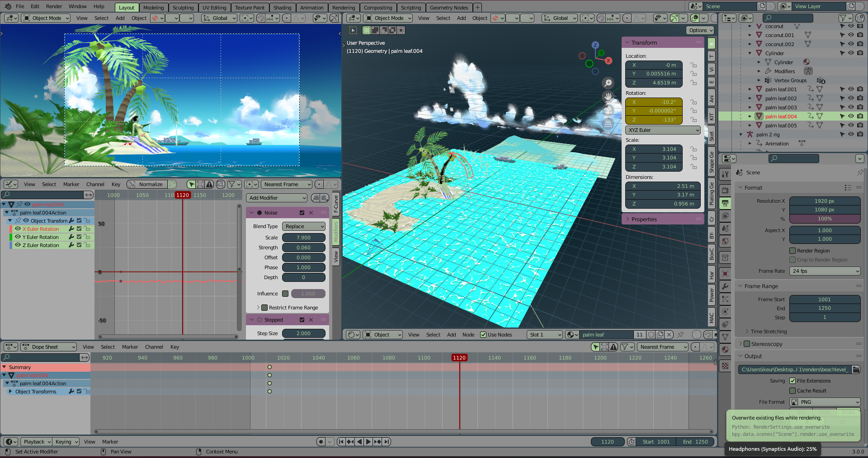Open the Render menu in top bar
868x458 pixels.
(x=54, y=6)
